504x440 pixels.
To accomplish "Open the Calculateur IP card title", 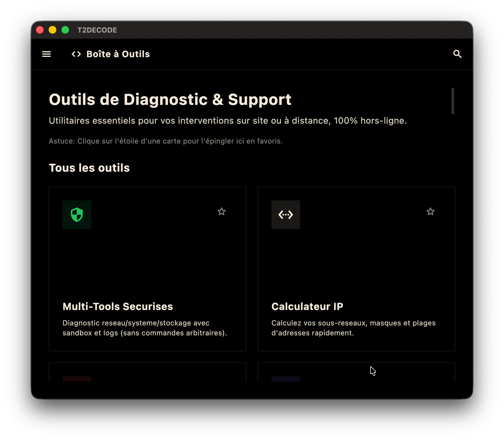I will 307,306.
